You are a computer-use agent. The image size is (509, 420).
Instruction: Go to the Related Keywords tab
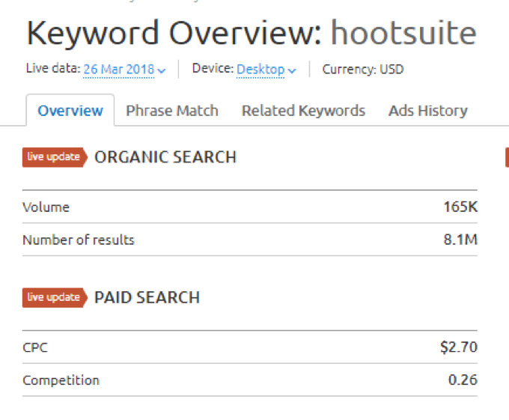tap(303, 111)
